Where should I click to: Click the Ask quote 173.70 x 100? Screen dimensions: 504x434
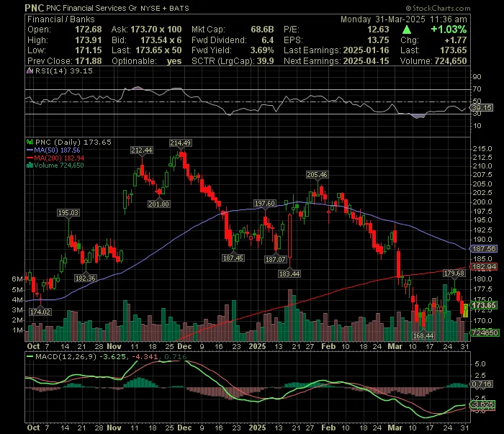[156, 30]
